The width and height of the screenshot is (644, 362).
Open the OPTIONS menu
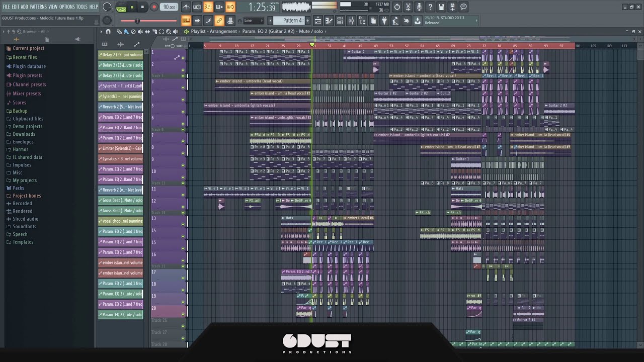click(67, 7)
